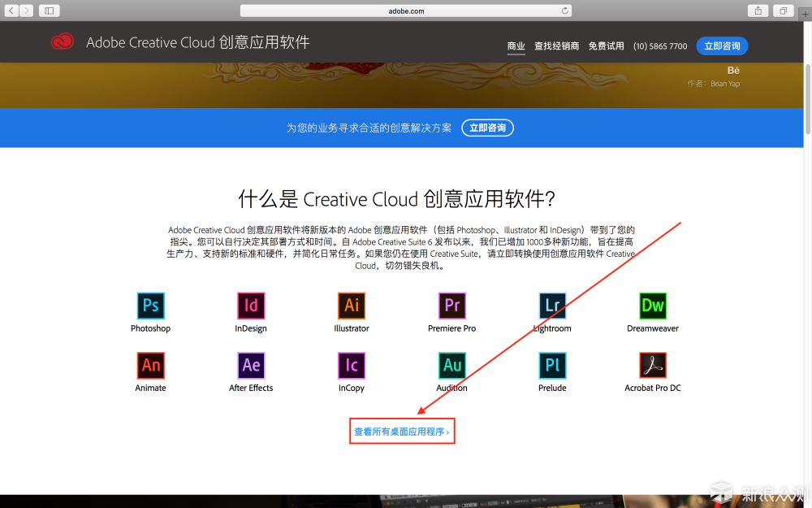The width and height of the screenshot is (812, 508).
Task: Click the Creative Cloud logo
Action: click(63, 41)
